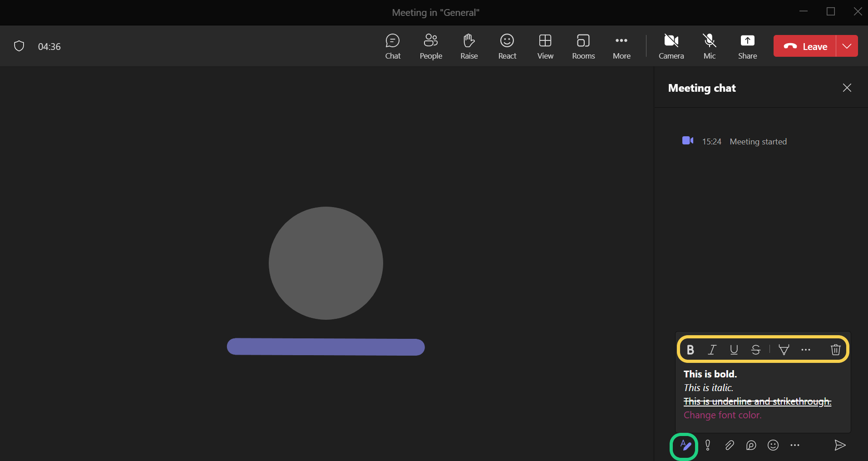Open the React emoji menu
Viewport: 868px width, 461px height.
tap(507, 46)
